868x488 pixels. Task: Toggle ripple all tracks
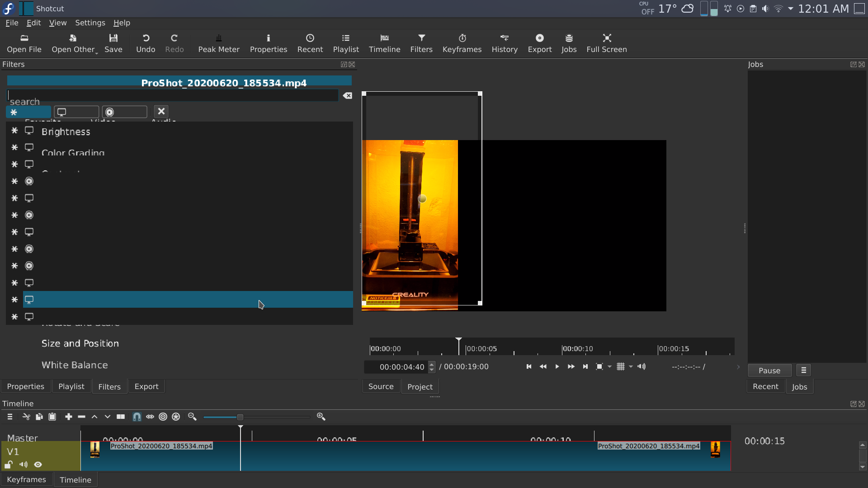(x=176, y=417)
